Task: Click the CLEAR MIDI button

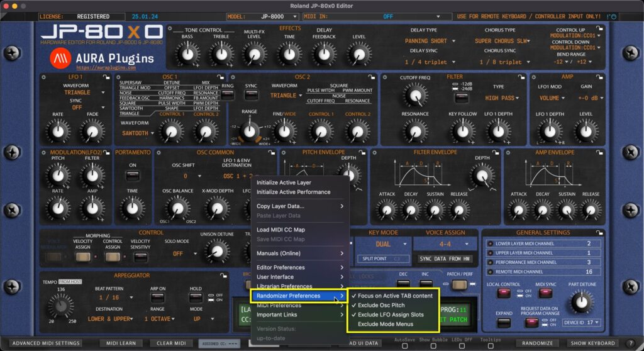Action: pos(171,343)
